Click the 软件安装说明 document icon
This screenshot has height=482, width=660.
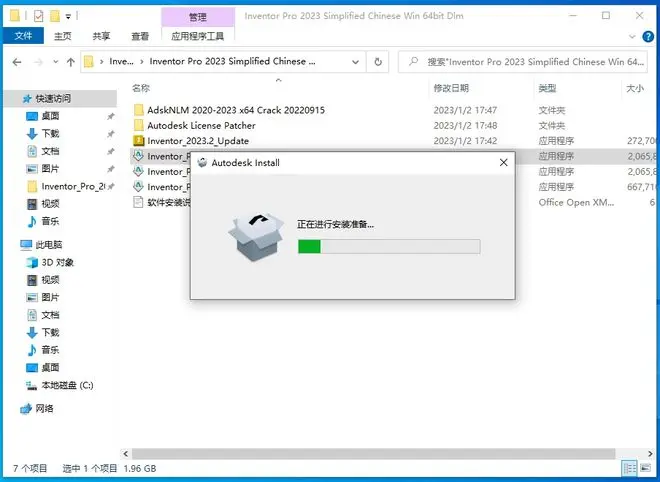[x=138, y=202]
